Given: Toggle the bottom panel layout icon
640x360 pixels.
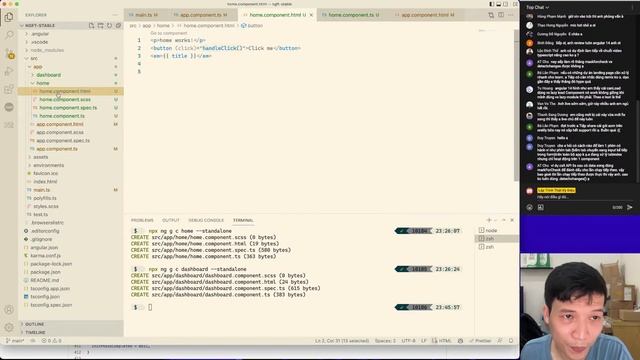Looking at the screenshot, I should 498,4.
